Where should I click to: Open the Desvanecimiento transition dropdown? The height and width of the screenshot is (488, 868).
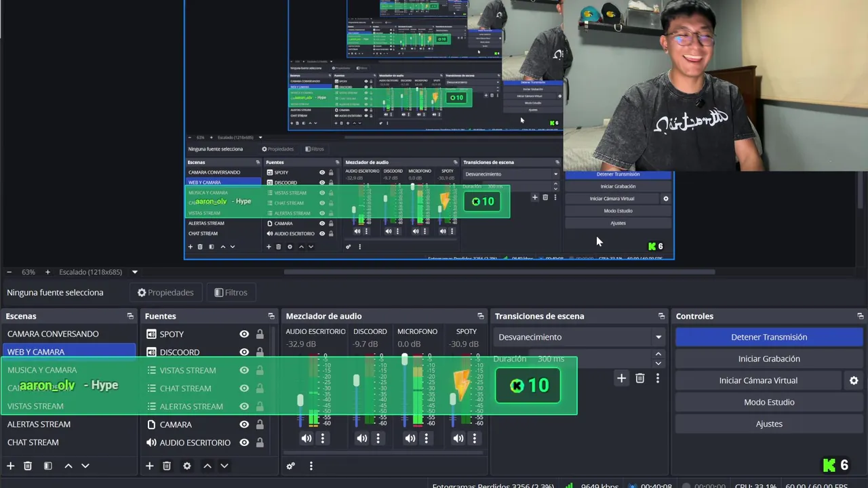click(x=580, y=337)
